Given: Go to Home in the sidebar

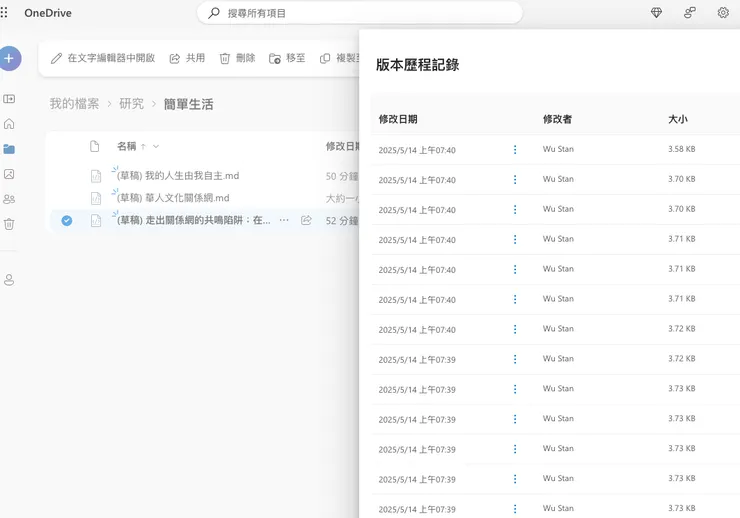Looking at the screenshot, I should (9, 124).
